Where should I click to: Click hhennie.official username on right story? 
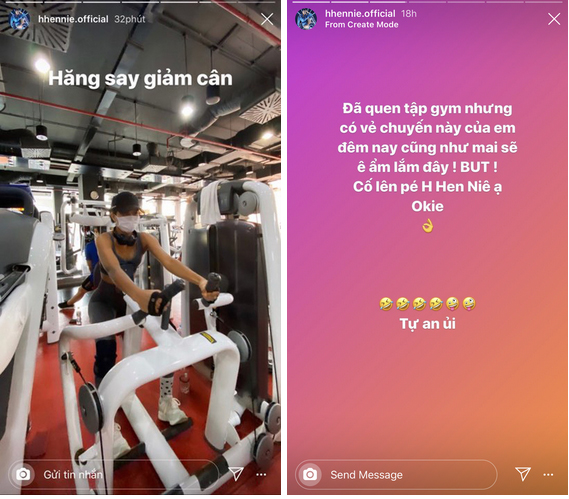[360, 14]
